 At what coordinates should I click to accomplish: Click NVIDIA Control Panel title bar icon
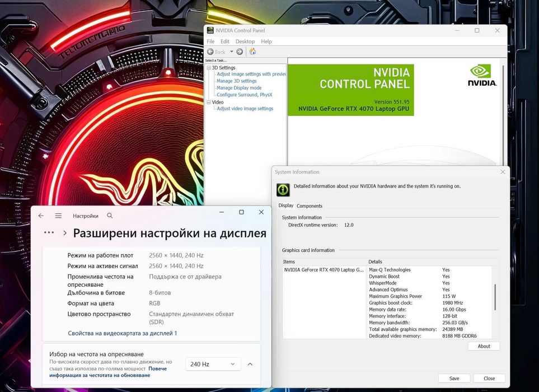coord(210,30)
